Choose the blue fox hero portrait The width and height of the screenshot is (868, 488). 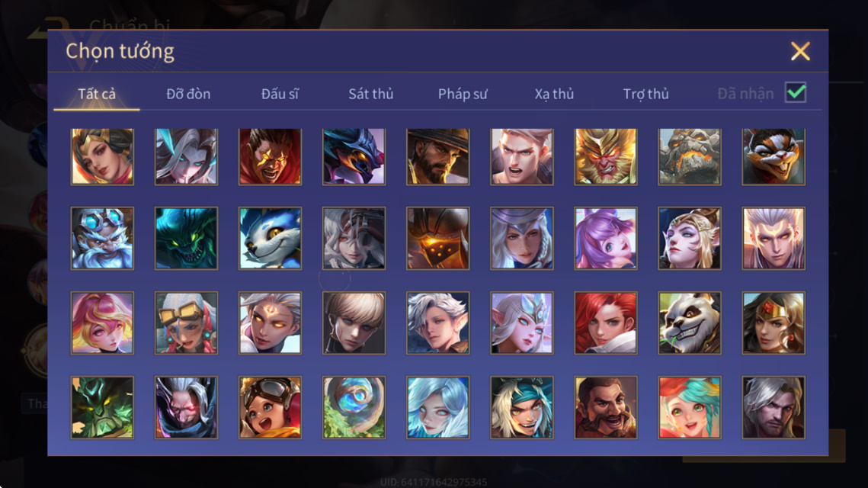click(x=270, y=238)
